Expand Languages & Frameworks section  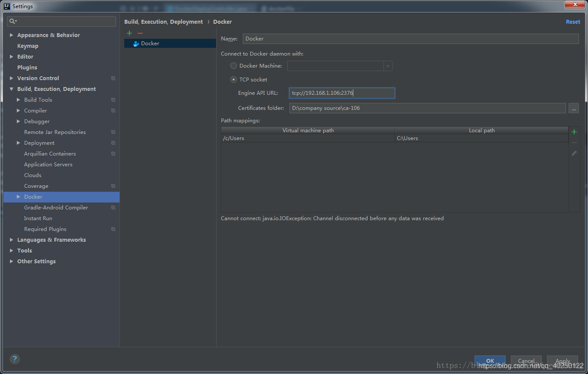(12, 240)
